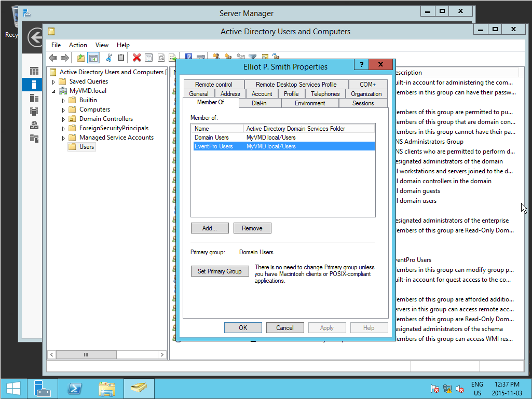
Task: Expand the Domain Controllers node
Action: pyautogui.click(x=63, y=119)
